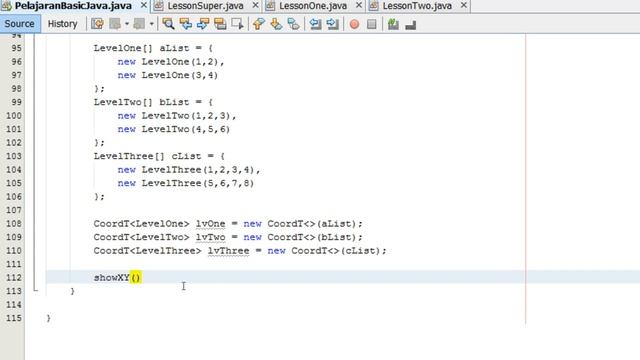Close the LessonSuper.java tab

255,5
